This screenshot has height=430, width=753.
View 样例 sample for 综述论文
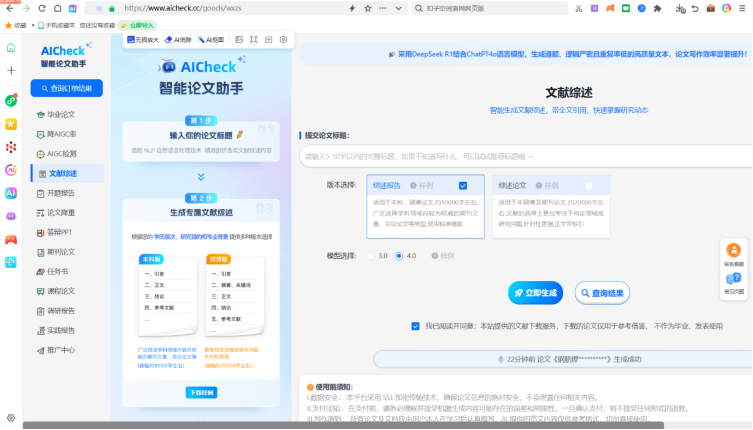(547, 185)
